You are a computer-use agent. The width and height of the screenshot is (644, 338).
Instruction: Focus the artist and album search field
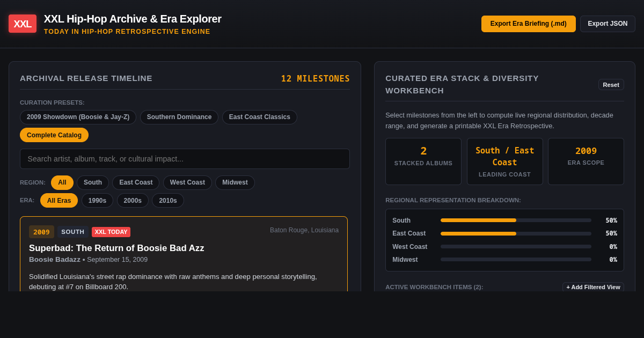coord(185,159)
